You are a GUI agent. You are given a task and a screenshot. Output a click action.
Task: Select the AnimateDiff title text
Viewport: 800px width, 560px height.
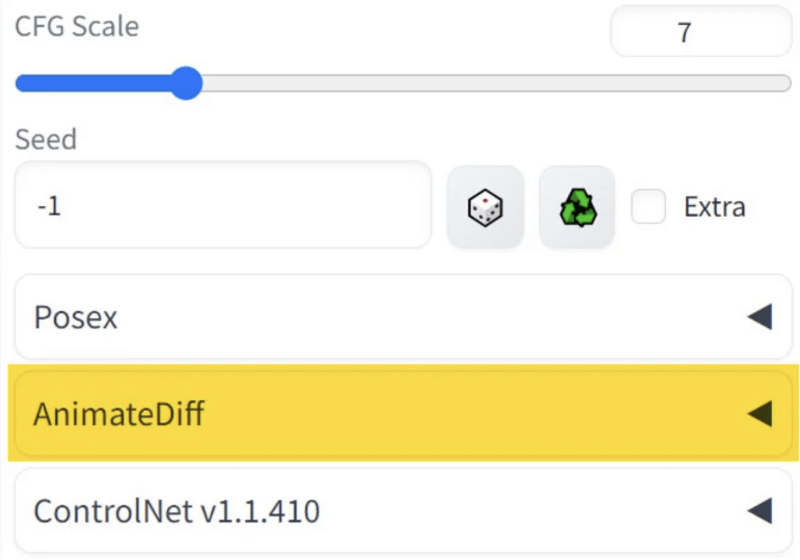coord(119,413)
